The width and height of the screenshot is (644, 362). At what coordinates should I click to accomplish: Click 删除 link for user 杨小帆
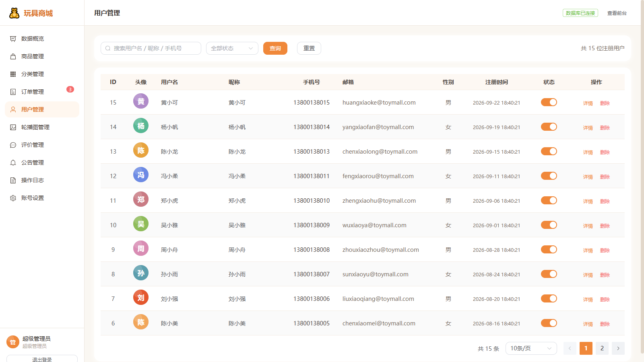tap(605, 128)
